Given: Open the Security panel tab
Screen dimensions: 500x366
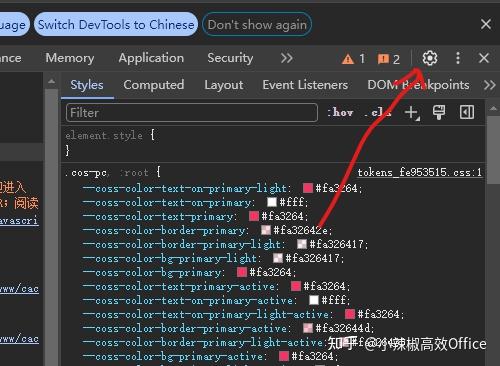Looking at the screenshot, I should (x=230, y=58).
